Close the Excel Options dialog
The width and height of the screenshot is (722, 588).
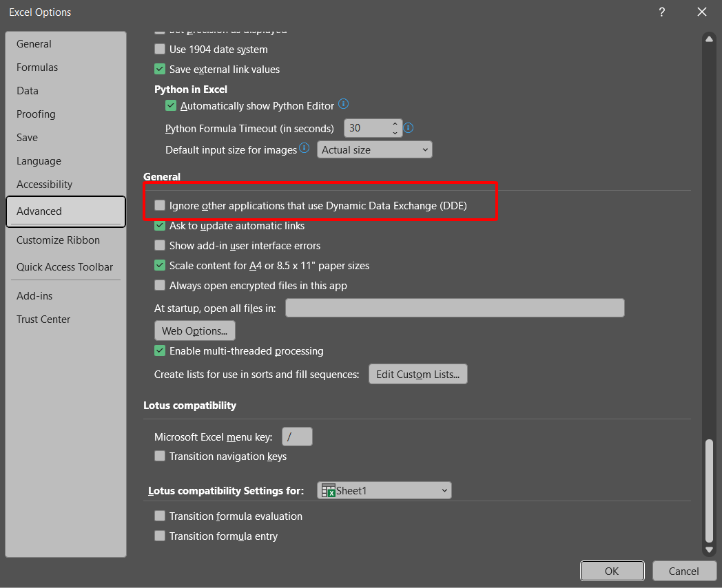702,12
